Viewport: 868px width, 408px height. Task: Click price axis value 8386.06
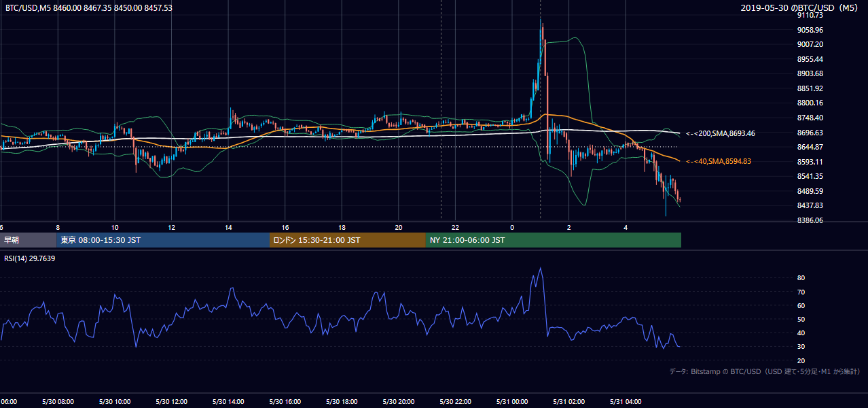[x=810, y=220]
